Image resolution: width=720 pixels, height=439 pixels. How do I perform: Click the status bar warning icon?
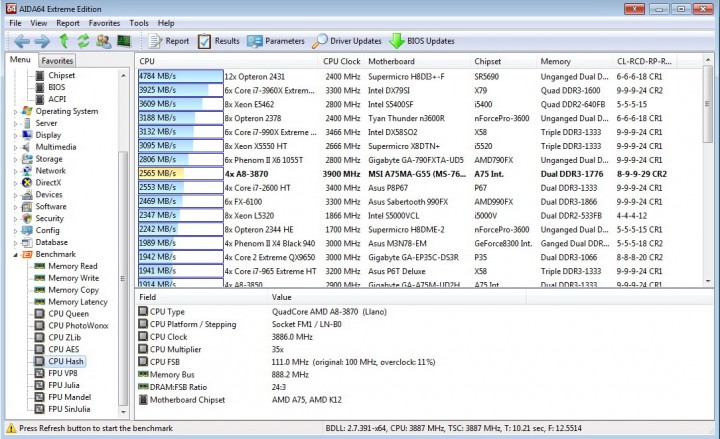coord(11,428)
